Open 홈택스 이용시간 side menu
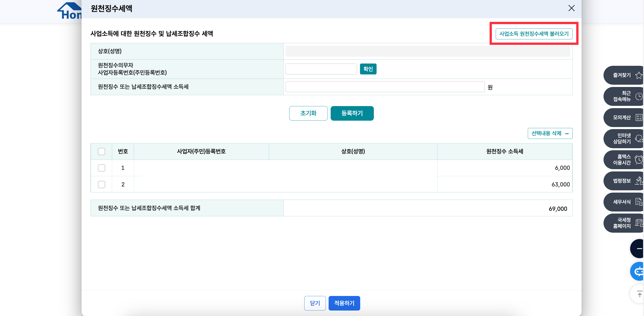The height and width of the screenshot is (316, 644). click(624, 160)
